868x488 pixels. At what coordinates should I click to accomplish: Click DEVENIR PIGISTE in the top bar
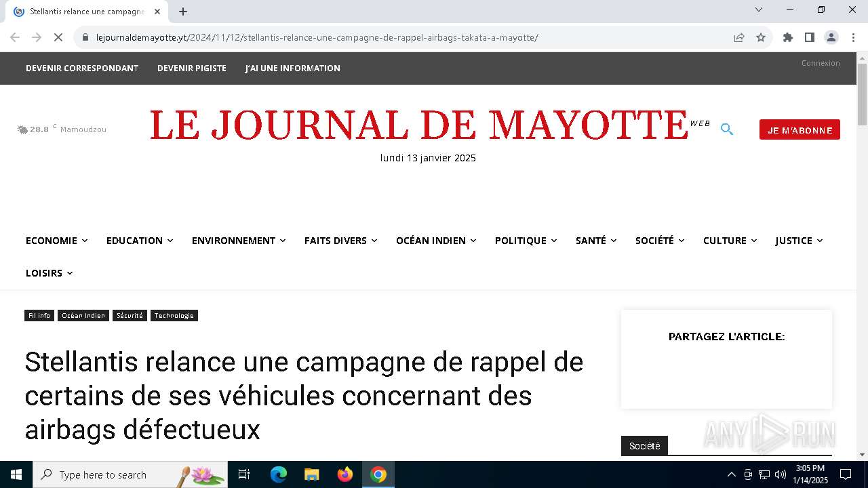[192, 68]
